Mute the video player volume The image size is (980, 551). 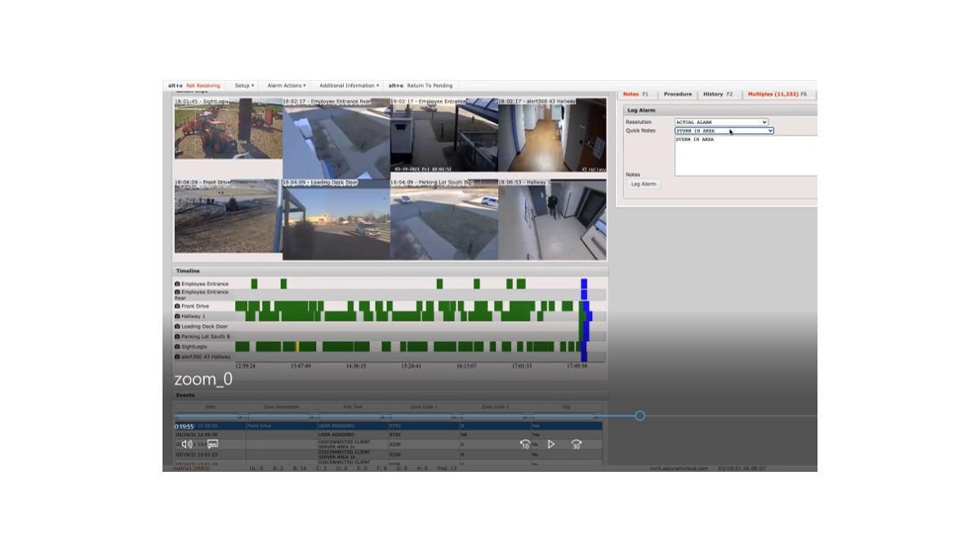click(x=187, y=444)
